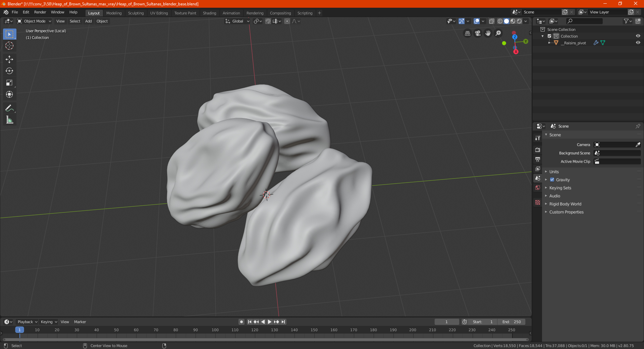Open the Texture properties tab
The image size is (644, 349).
[x=538, y=202]
